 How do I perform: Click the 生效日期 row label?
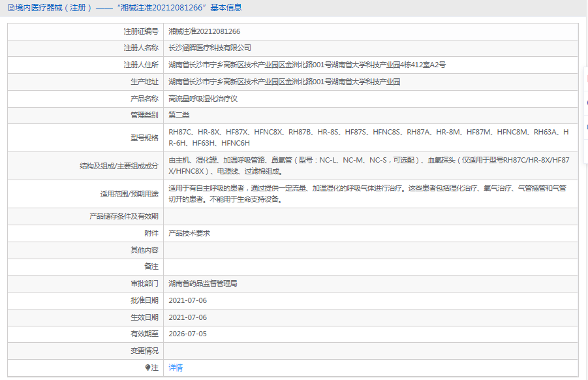144,317
